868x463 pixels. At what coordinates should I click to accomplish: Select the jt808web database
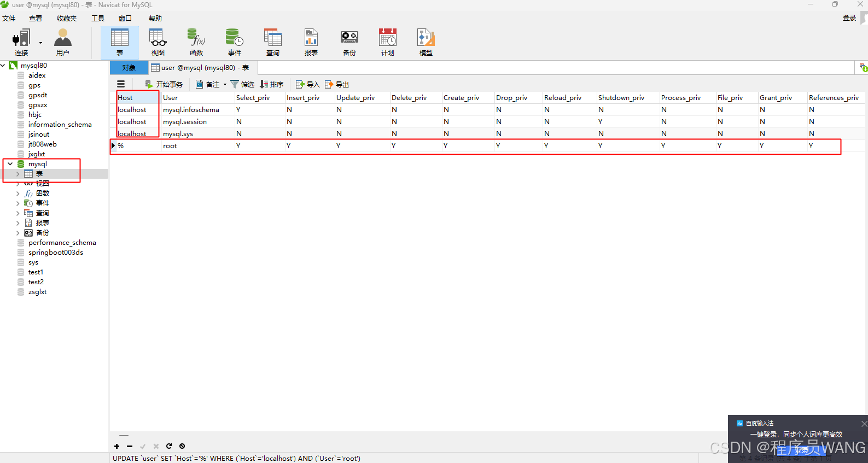point(43,144)
